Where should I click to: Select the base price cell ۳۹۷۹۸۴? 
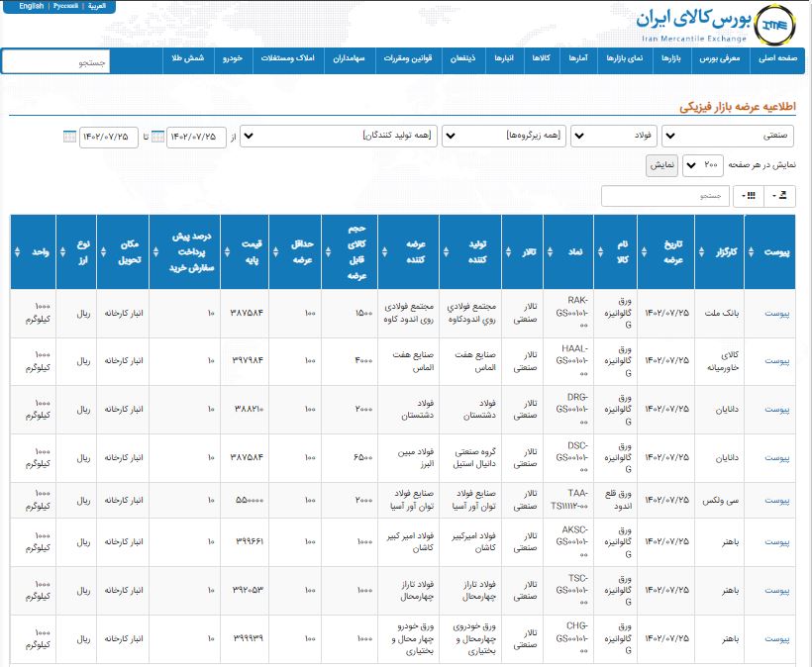pos(245,361)
